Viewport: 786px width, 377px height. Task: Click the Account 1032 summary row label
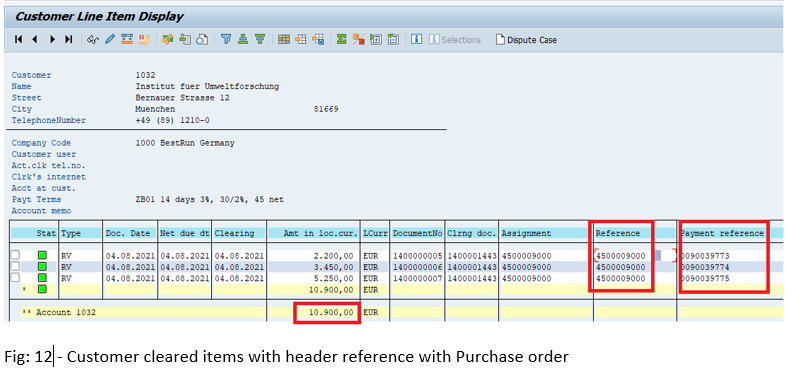click(x=58, y=312)
